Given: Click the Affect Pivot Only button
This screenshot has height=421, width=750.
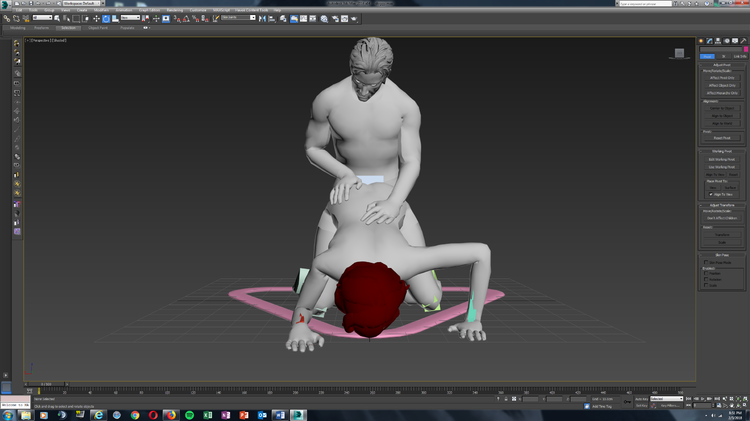Looking at the screenshot, I should point(722,78).
